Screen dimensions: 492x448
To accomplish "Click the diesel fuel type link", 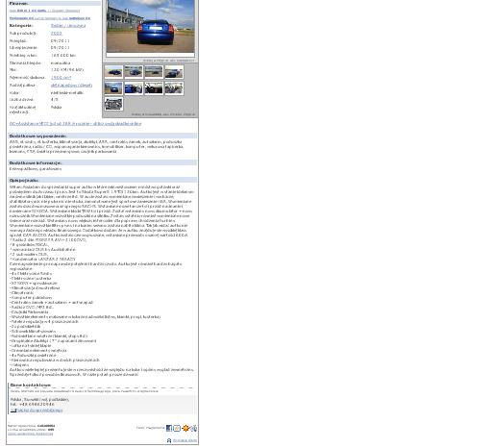I will [71, 86].
